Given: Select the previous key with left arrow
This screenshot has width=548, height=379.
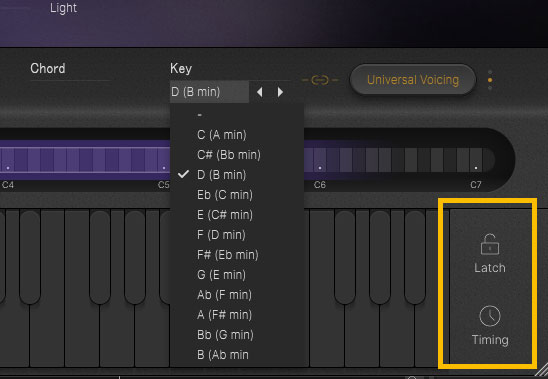Looking at the screenshot, I should pyautogui.click(x=260, y=92).
